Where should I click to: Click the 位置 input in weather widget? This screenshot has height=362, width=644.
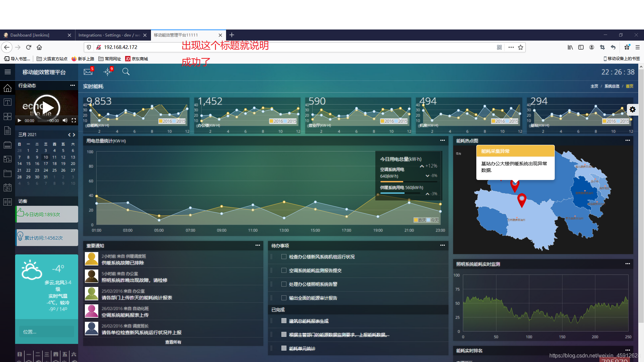point(47,331)
